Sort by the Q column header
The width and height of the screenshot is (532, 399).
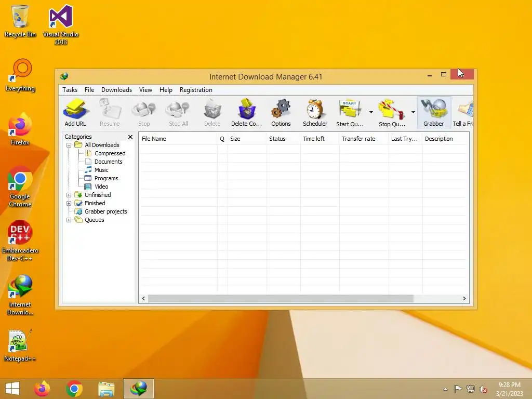coord(222,139)
